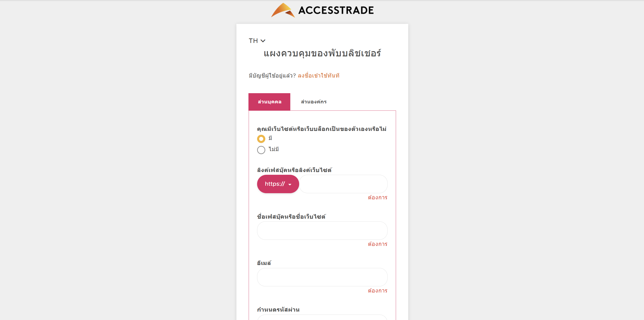Image resolution: width=644 pixels, height=320 pixels.
Task: Focus the อีเมล email input field
Action: pyautogui.click(x=322, y=277)
